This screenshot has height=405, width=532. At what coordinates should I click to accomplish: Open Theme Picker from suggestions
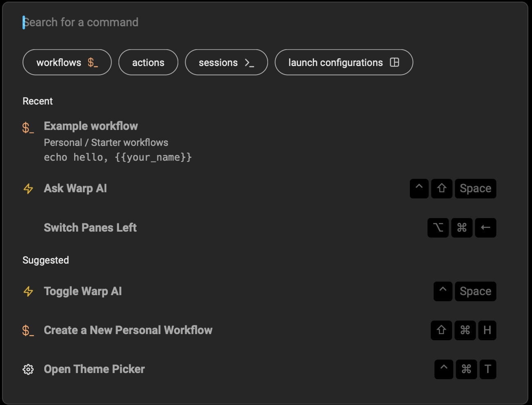(x=94, y=369)
